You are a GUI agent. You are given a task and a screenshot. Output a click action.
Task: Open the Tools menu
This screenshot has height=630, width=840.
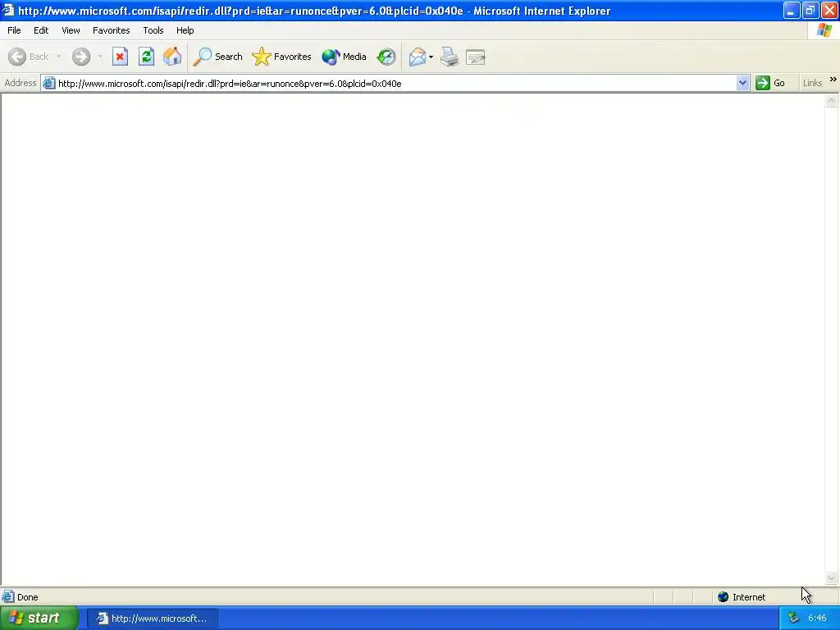(153, 30)
